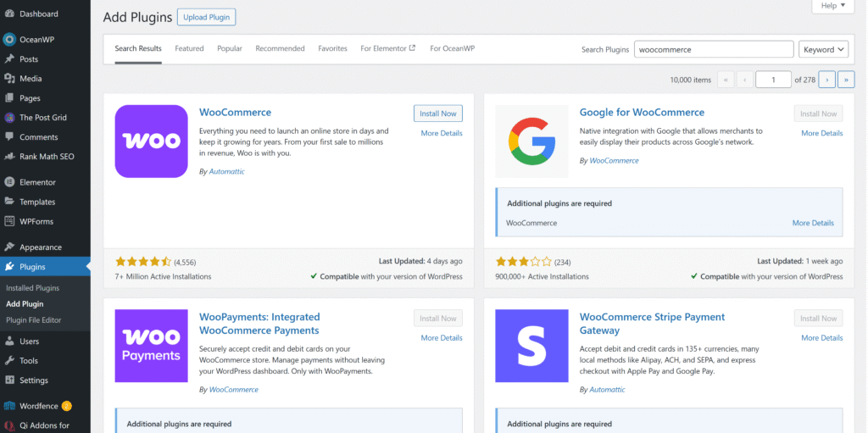Open WooPayments: Integrated WooCommerce Payments title
868x433 pixels.
(x=259, y=324)
